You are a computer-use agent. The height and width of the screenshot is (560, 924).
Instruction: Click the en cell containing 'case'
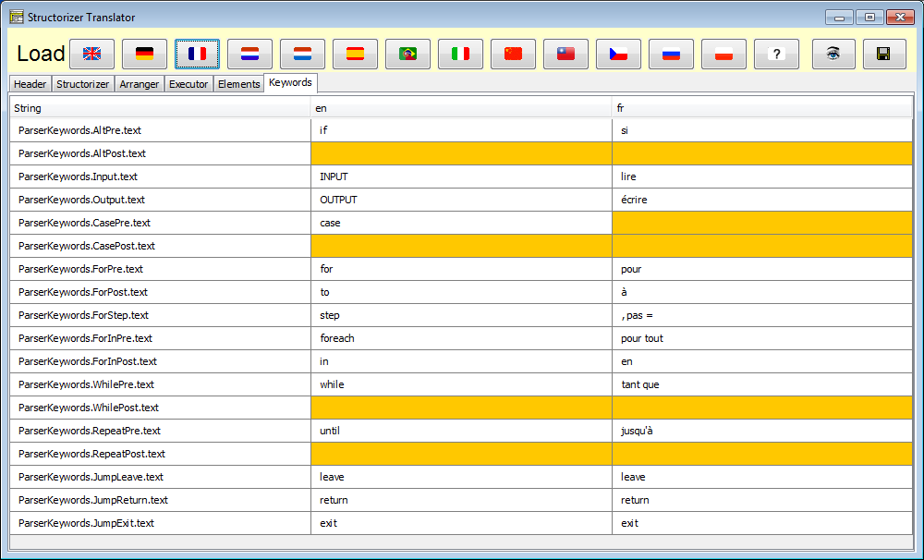coord(461,223)
